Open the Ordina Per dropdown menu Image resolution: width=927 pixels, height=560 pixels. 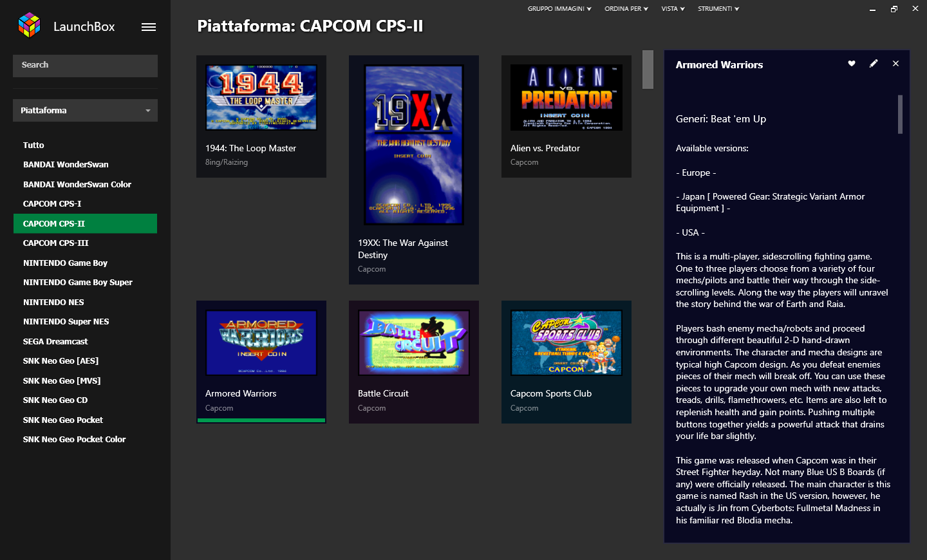626,9
